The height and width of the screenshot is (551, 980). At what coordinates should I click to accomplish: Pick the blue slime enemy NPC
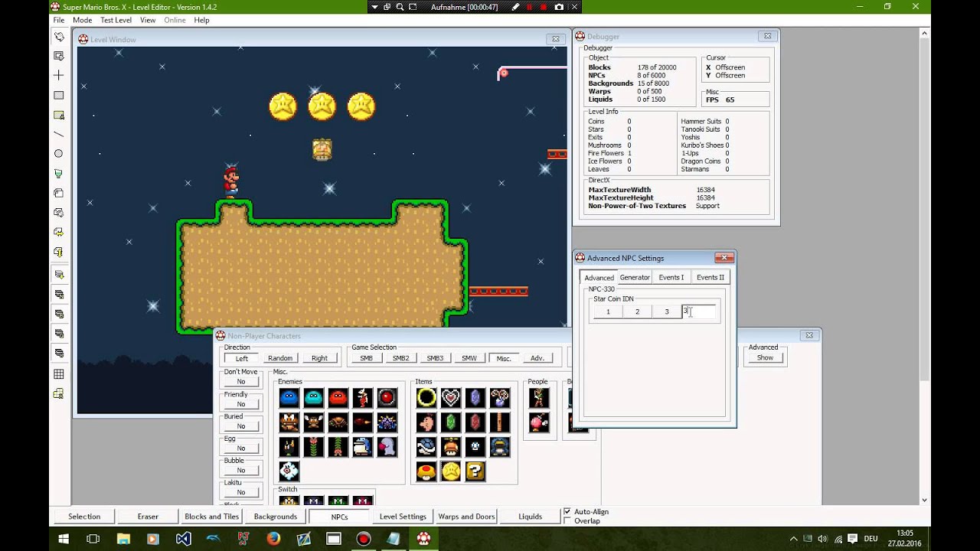289,397
